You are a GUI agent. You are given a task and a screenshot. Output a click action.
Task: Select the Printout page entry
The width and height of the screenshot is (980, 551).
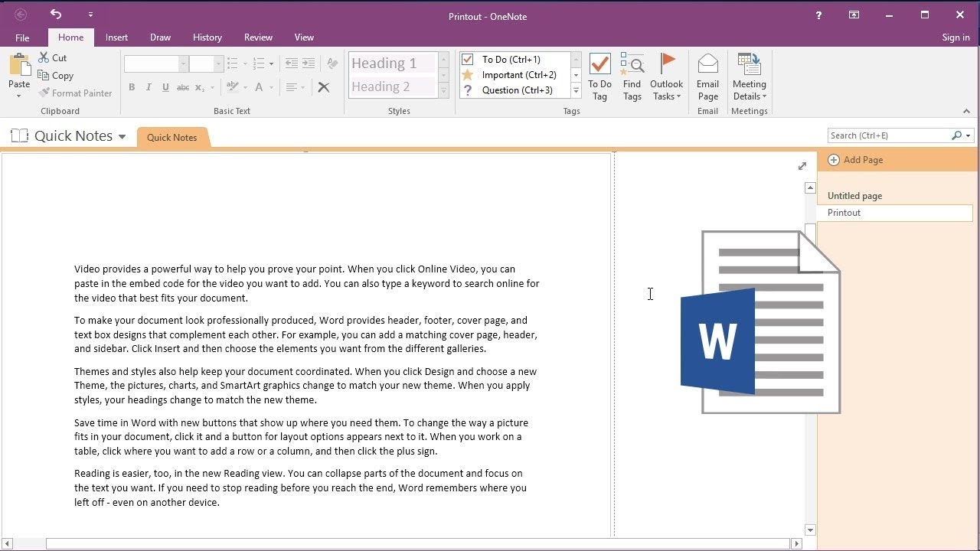click(895, 213)
